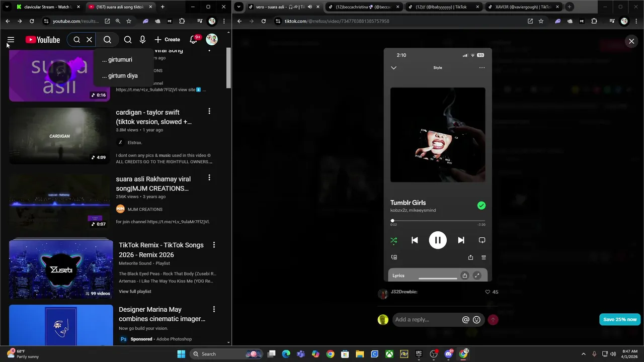This screenshot has height=362, width=644.
Task: Close the clavicular Stream tab
Action: [78, 7]
